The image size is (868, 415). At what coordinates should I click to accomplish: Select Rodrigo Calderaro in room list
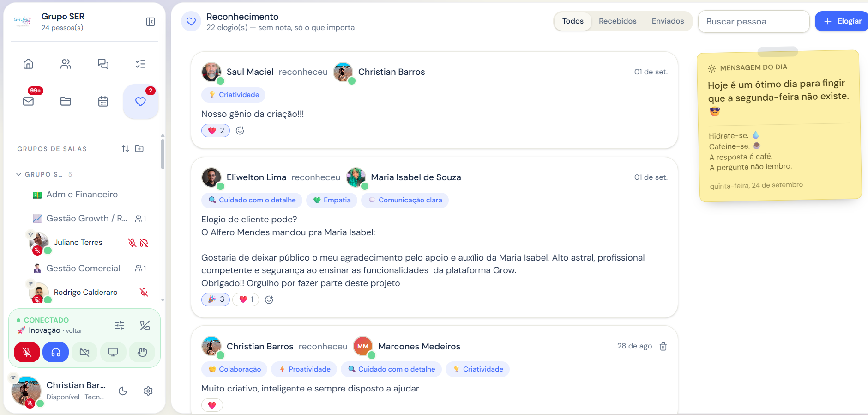(x=85, y=293)
